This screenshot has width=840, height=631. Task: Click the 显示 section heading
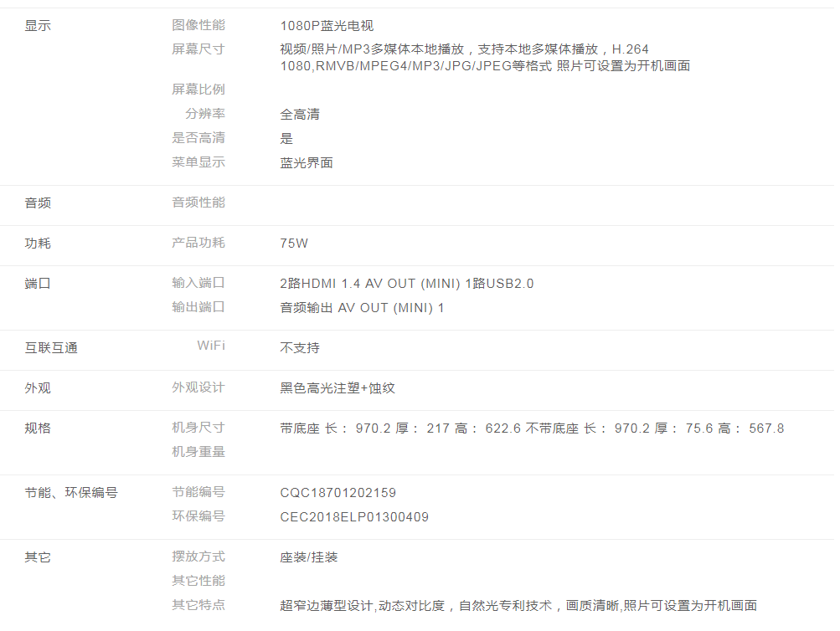click(38, 26)
